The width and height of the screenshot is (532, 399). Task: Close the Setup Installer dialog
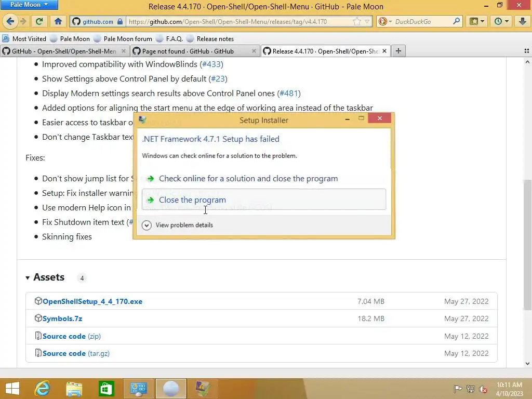pos(380,118)
